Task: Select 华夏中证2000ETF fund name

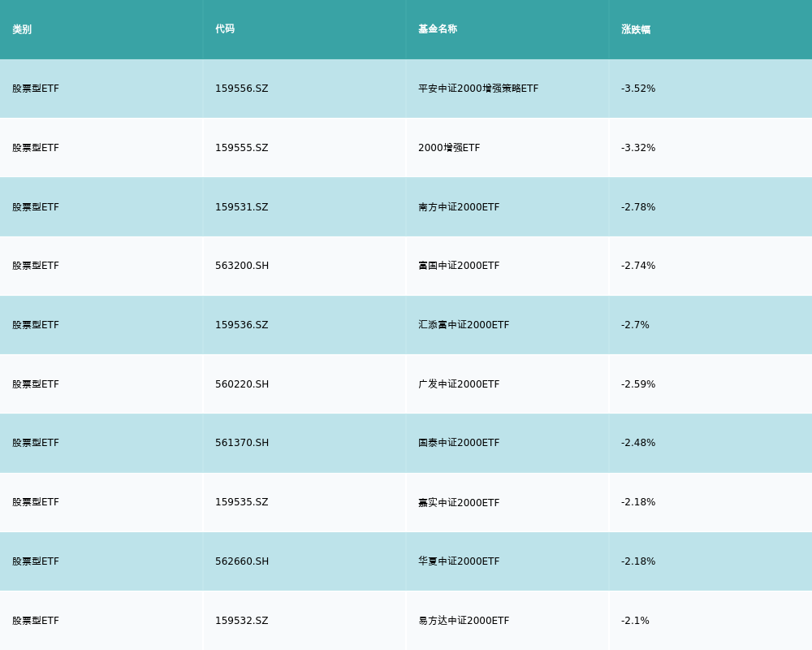Action: 459,561
